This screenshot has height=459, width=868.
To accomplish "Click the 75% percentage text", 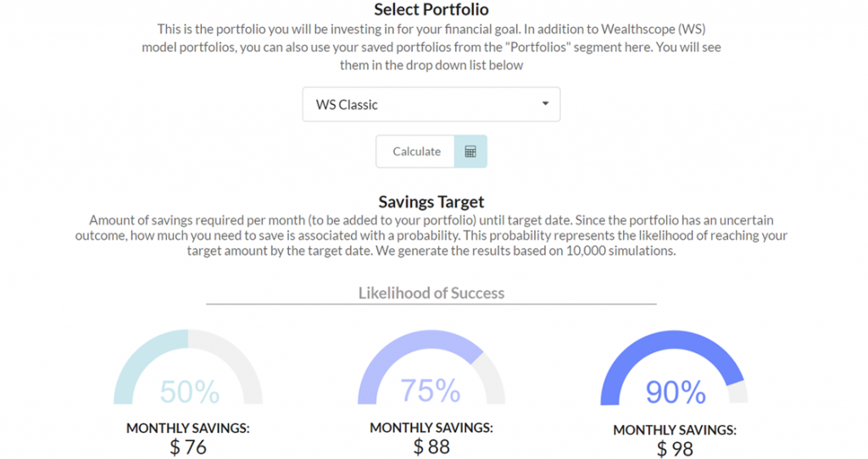I will (x=430, y=390).
